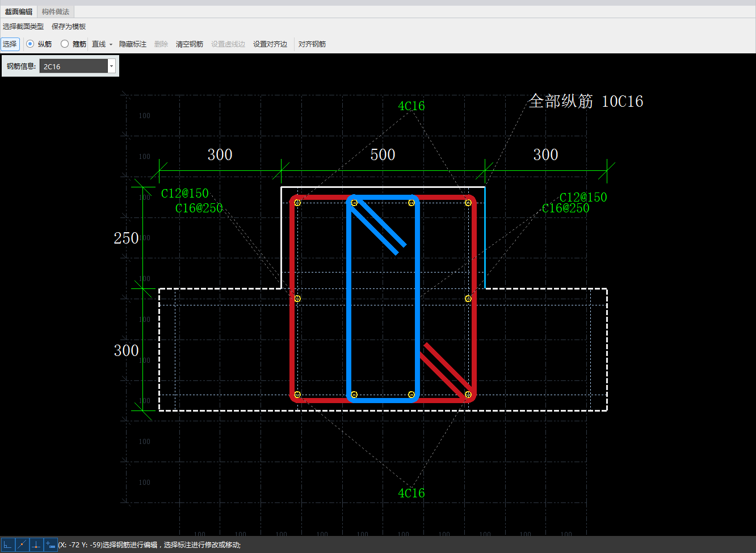756x553 pixels.
Task: Open 选择截面类型
Action: (x=23, y=27)
